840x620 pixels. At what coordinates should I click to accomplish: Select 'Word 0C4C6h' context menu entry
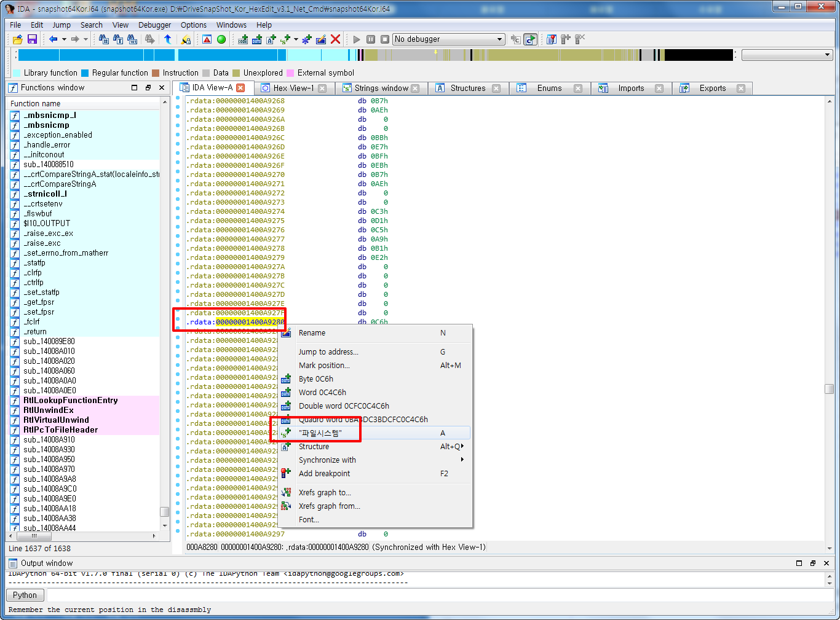tap(375, 393)
